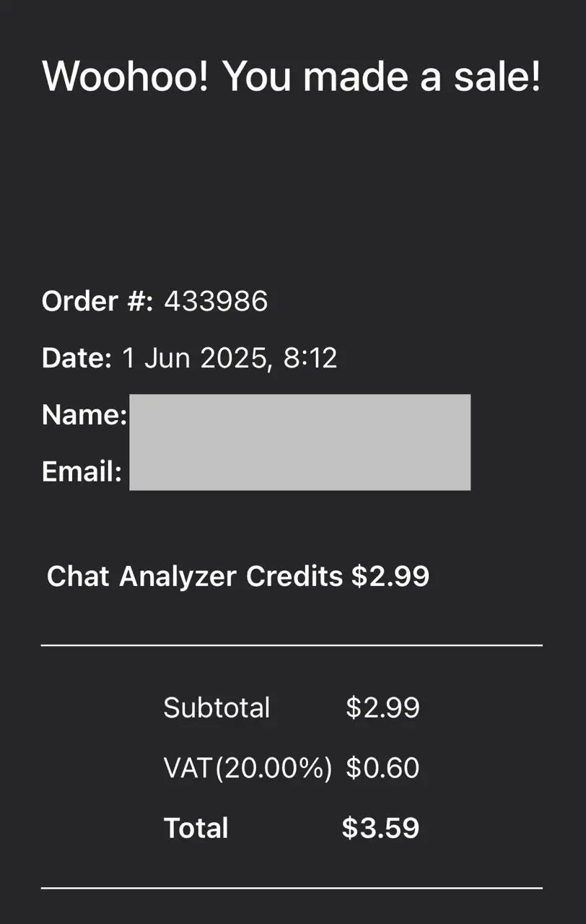Click the redacted gray customer info box
The image size is (586, 924).
point(299,442)
